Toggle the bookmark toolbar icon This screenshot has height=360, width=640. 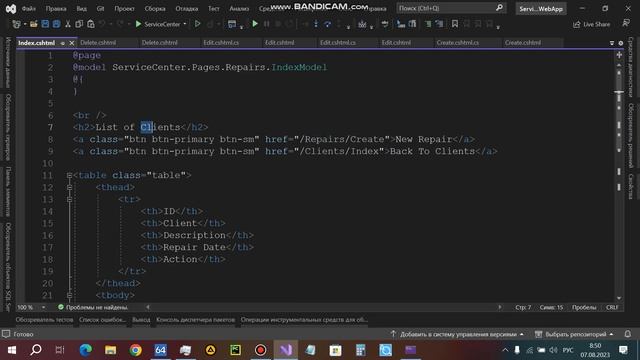tap(455, 24)
